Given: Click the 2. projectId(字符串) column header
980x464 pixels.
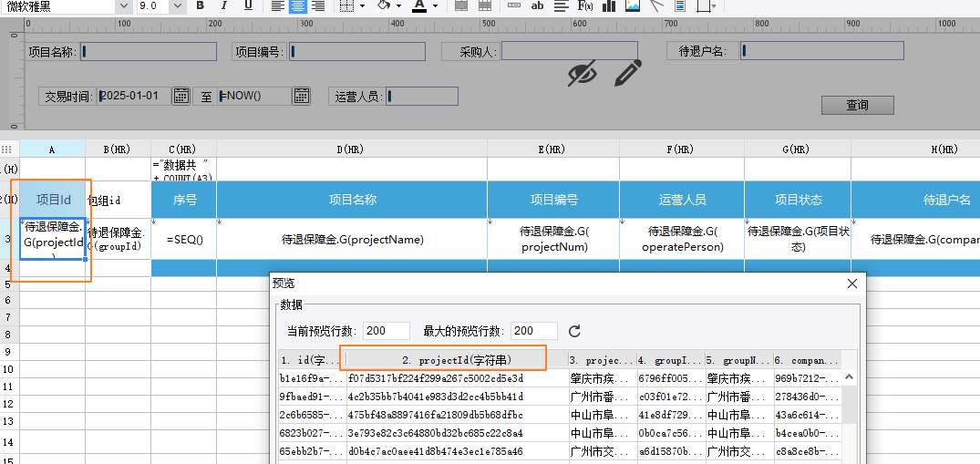Looking at the screenshot, I should 457,360.
